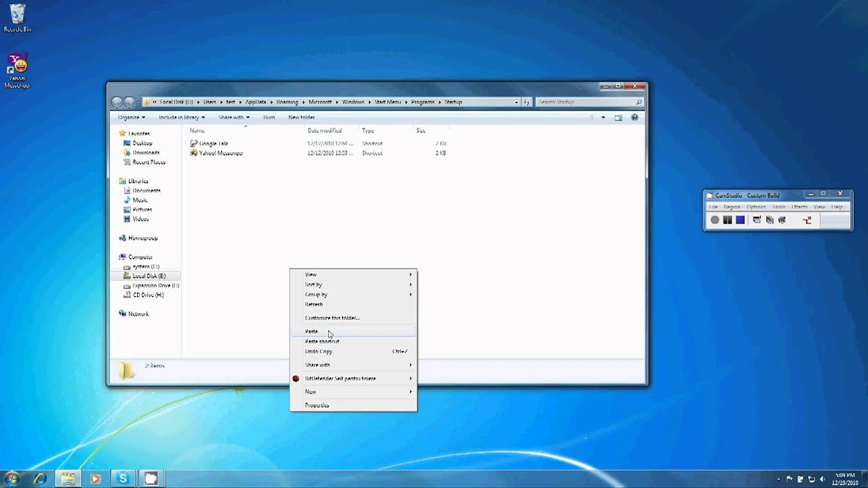Open Internet Explorer from taskbar
Viewport: 868px width, 488px height.
click(x=40, y=479)
